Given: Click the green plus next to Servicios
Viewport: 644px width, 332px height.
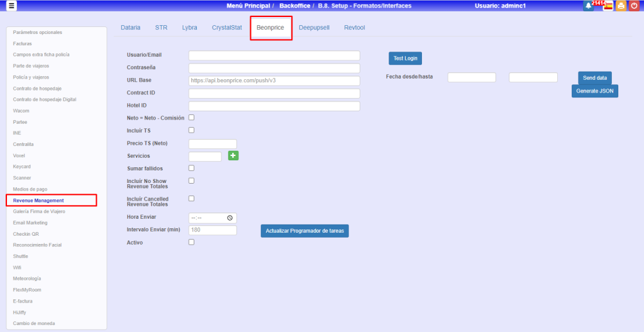Looking at the screenshot, I should 233,156.
